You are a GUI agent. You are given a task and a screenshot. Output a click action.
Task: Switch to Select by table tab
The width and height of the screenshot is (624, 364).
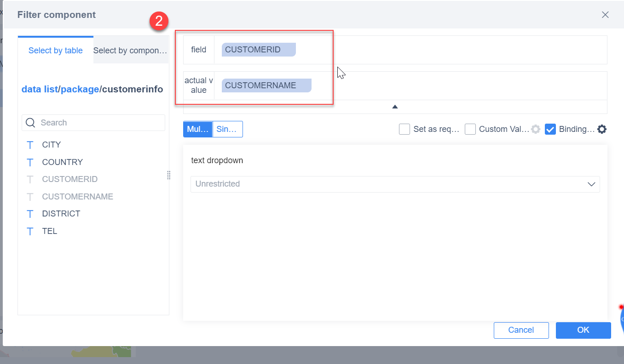pyautogui.click(x=56, y=51)
